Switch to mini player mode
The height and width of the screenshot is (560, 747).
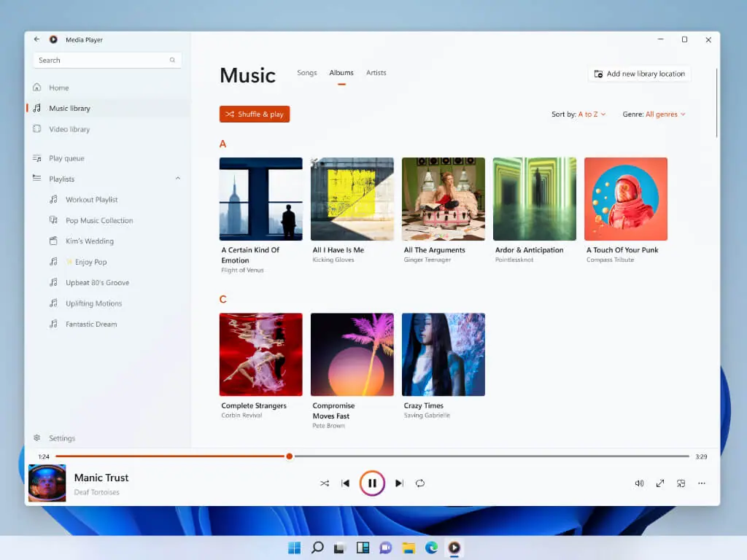click(x=681, y=483)
